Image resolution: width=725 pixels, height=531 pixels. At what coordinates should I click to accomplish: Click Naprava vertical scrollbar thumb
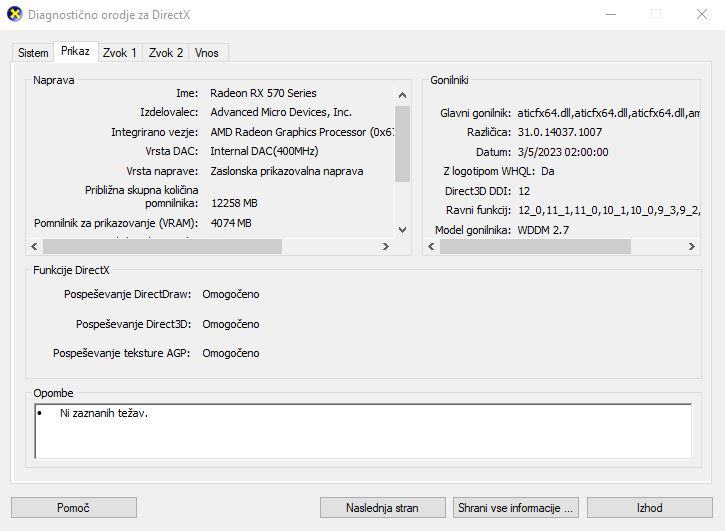click(x=402, y=144)
